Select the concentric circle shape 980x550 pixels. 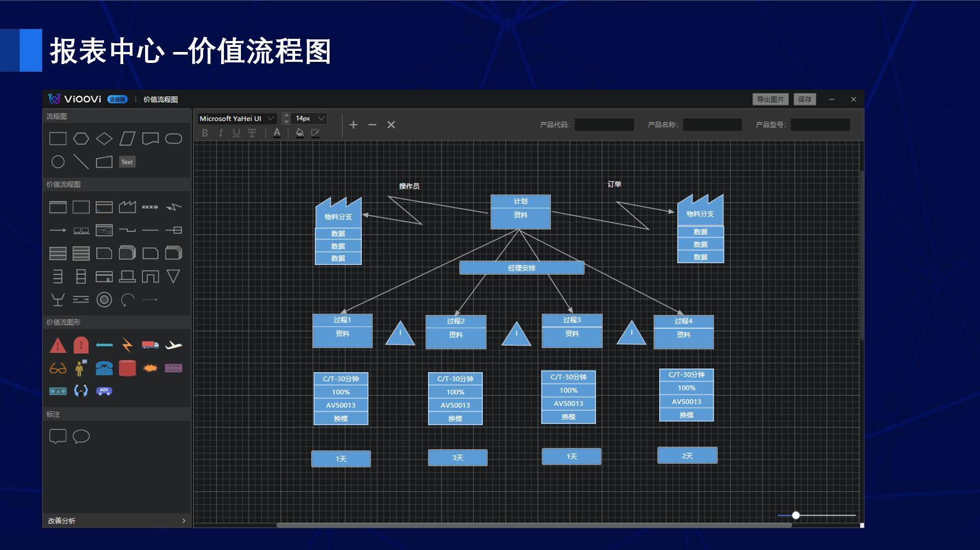104,299
